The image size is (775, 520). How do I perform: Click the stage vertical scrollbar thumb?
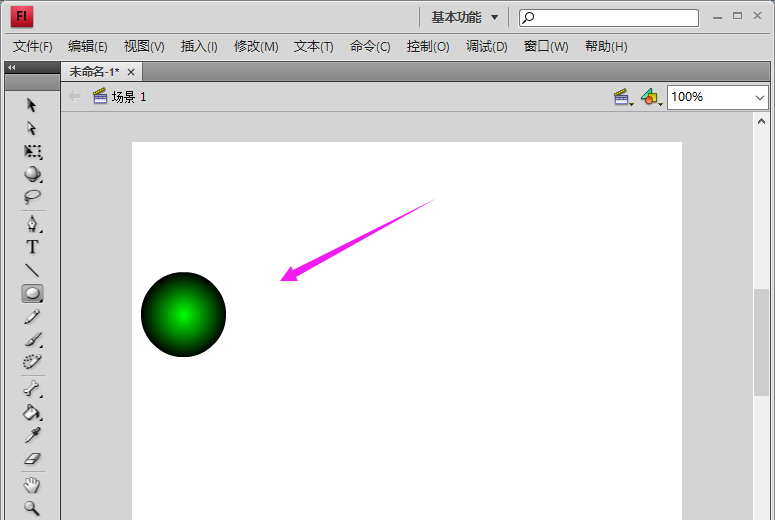[761, 342]
